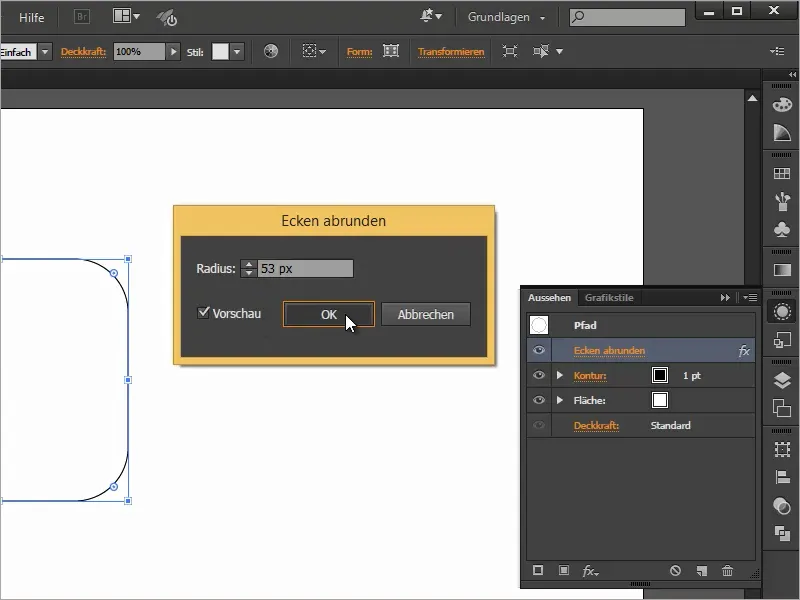Viewport: 800px width, 600px height.
Task: Open the Symbols club panel icon
Action: coord(782,229)
